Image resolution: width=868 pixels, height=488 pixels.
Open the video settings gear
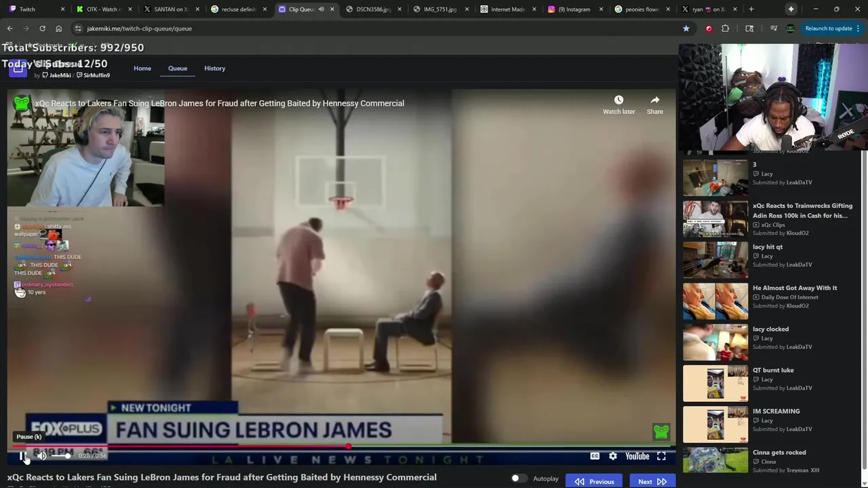tap(613, 456)
